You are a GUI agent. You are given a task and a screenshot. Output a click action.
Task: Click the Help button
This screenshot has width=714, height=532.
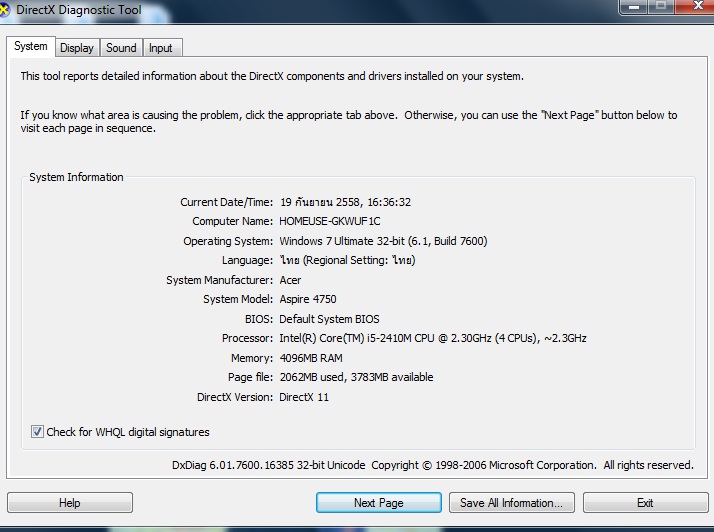point(70,502)
